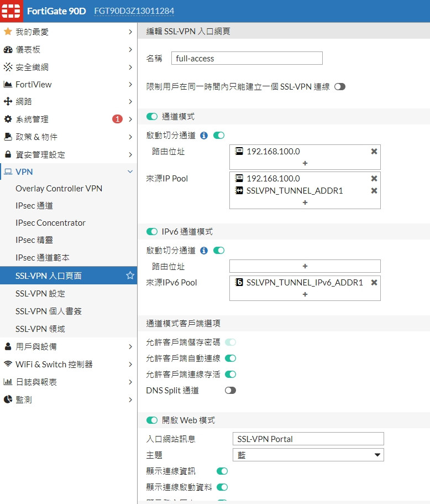Remove SSLVPN_TUNNEL_ADDR1 from source IP Pool
This screenshot has height=504, width=430.
pos(374,191)
